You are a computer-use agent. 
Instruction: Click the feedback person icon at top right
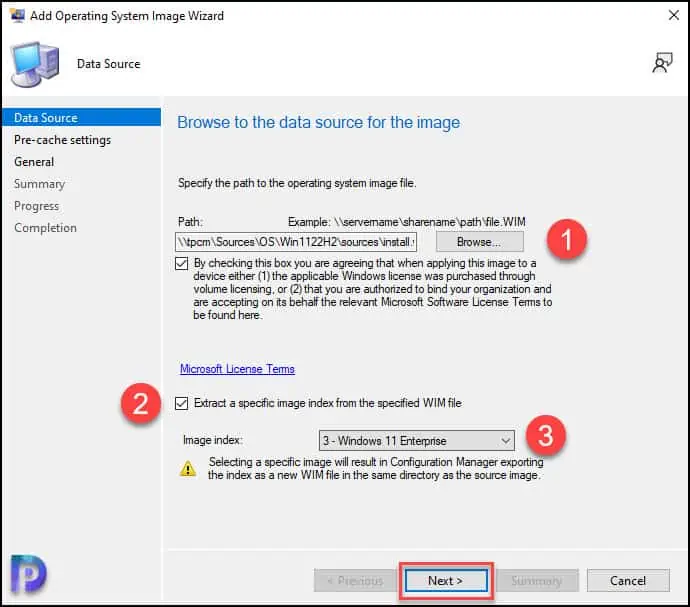point(662,63)
